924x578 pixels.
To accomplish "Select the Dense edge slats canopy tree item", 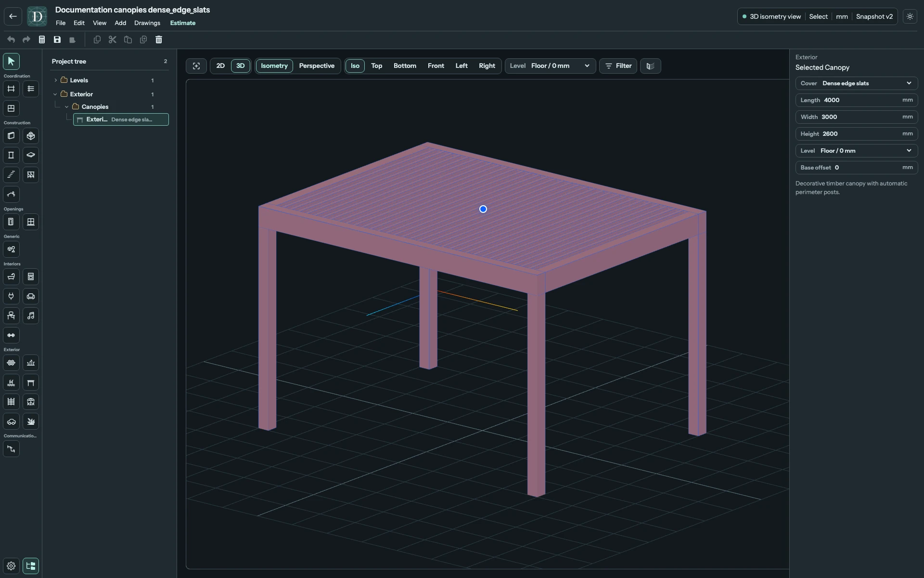I will point(121,119).
